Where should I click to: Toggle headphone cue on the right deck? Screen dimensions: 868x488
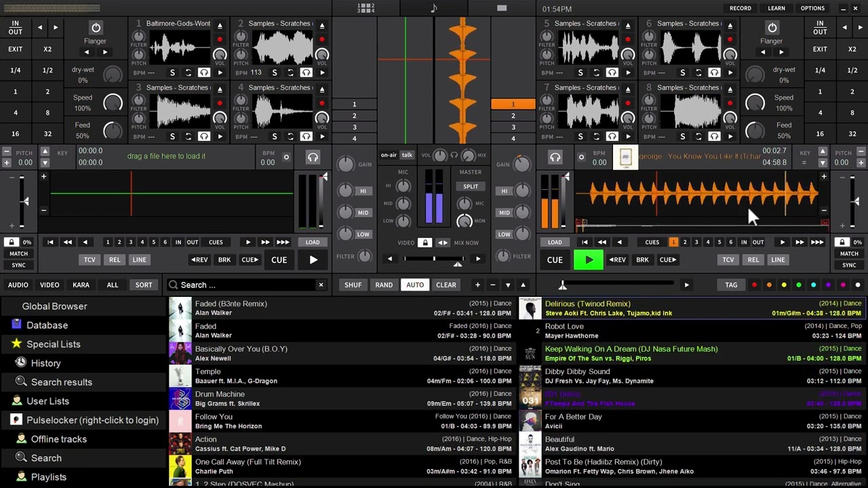click(x=555, y=157)
